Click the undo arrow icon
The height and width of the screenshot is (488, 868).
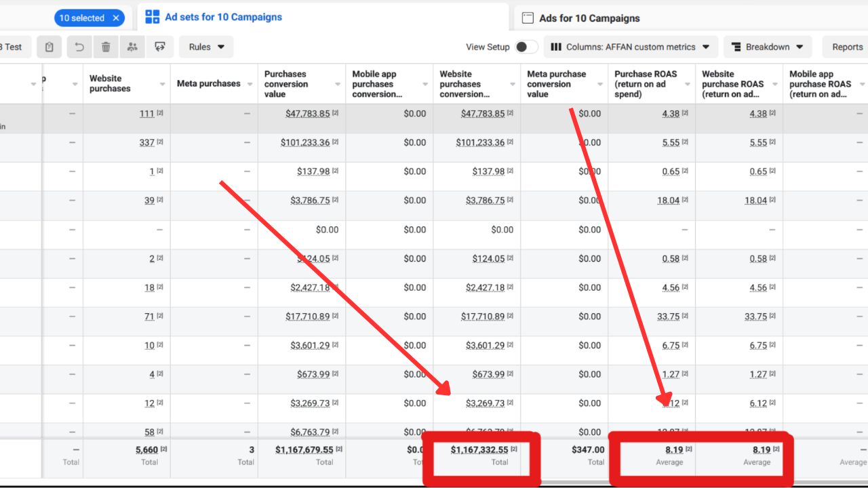pyautogui.click(x=79, y=47)
